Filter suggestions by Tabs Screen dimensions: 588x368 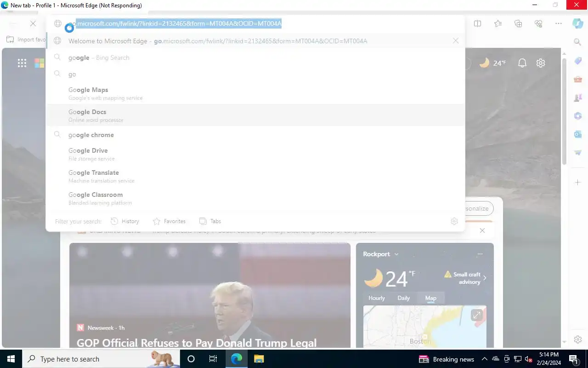click(210, 221)
